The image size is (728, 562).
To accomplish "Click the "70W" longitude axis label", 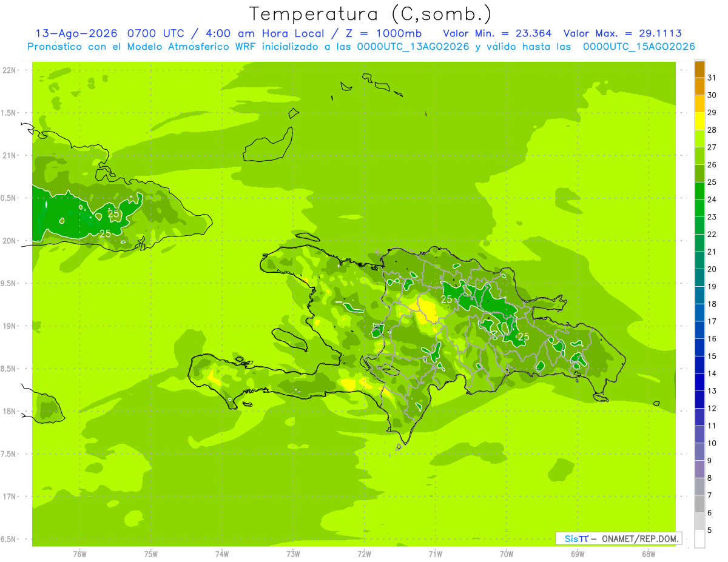I will [x=506, y=554].
